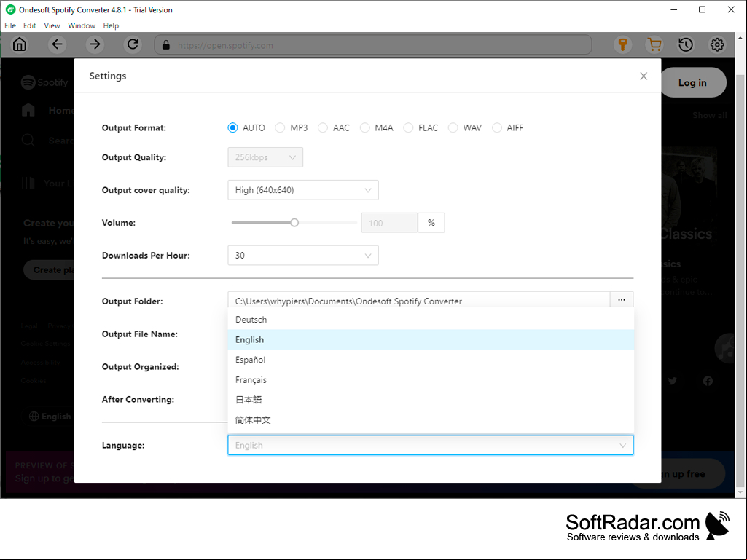Click the Output Folder path field
747x560 pixels.
pos(419,301)
